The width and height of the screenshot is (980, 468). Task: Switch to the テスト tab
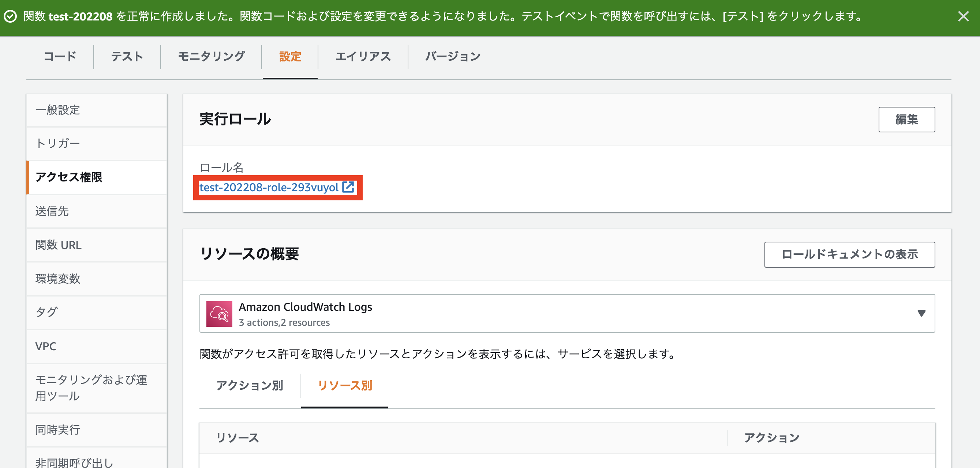[127, 57]
